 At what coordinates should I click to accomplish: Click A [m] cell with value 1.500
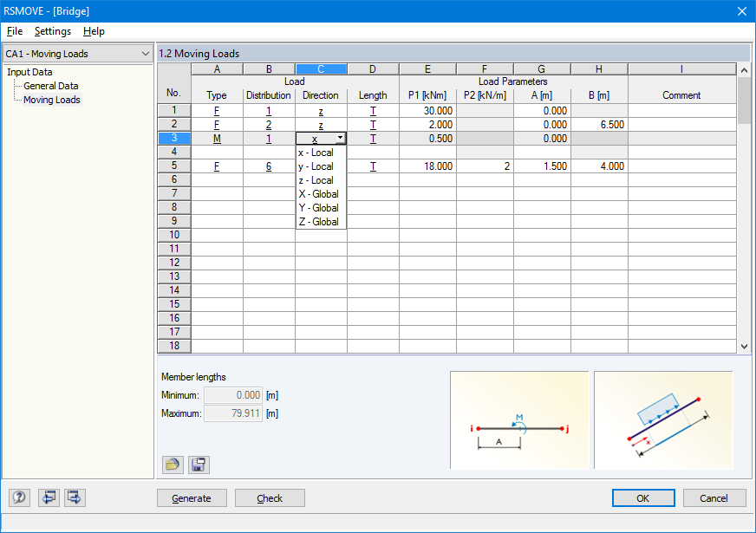tap(543, 166)
